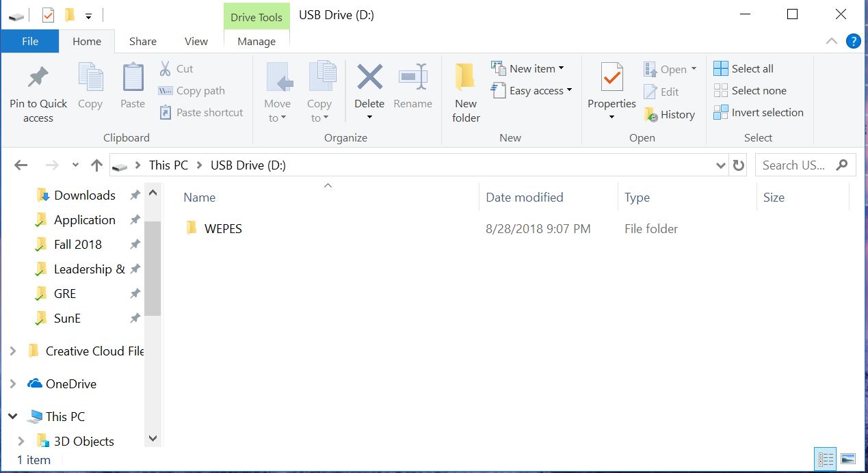
Task: Click the New folder icon
Action: (x=466, y=78)
